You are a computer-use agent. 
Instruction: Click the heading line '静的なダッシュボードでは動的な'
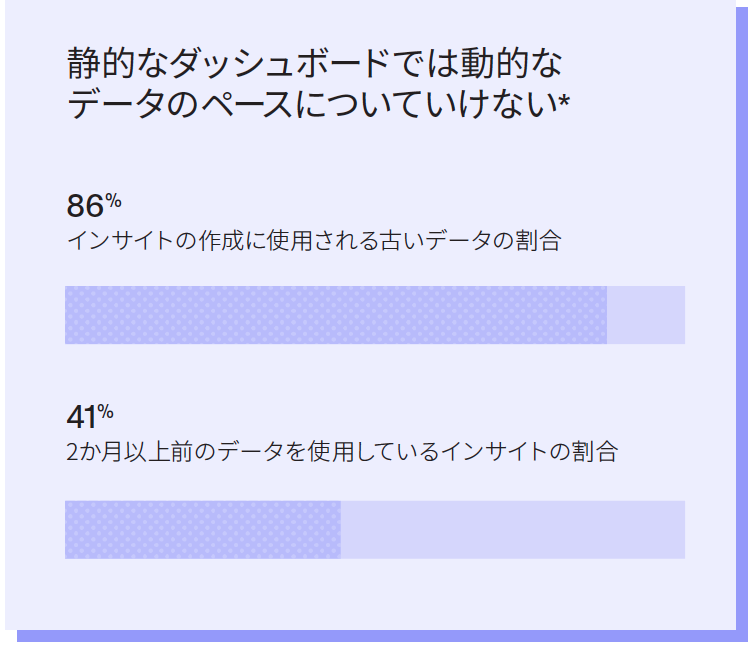[x=315, y=63]
